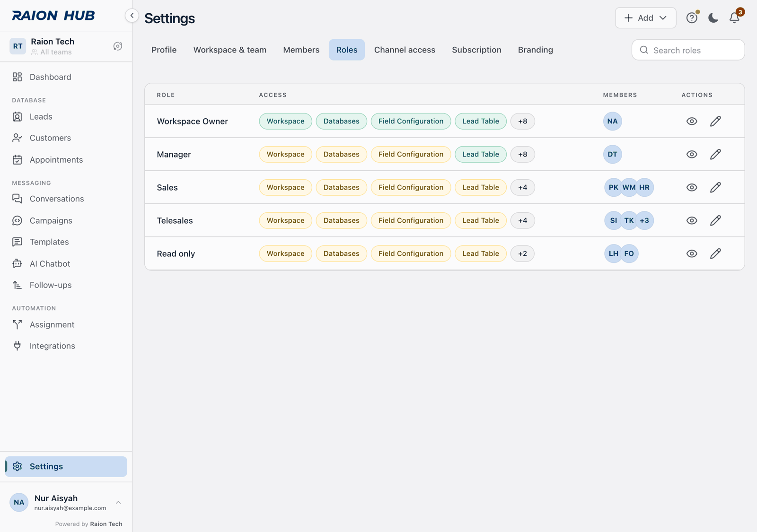The height and width of the screenshot is (532, 757).
Task: View the Telesales role with eye icon
Action: point(692,221)
